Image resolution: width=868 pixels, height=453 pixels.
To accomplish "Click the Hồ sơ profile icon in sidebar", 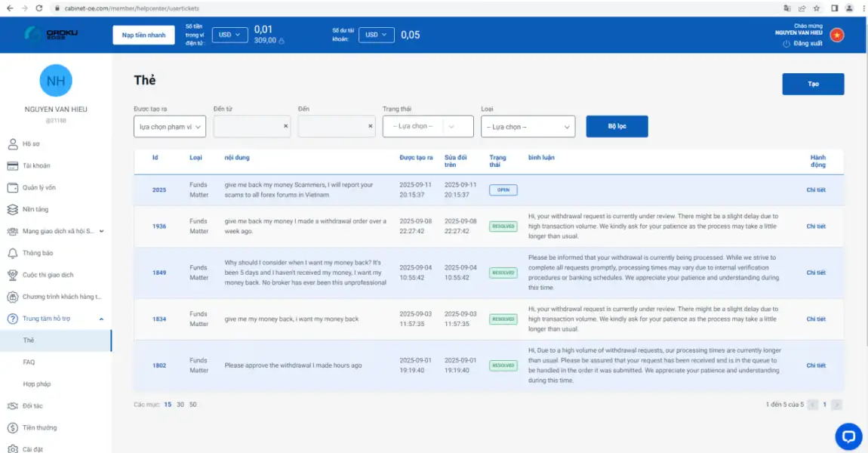I will click(x=12, y=143).
